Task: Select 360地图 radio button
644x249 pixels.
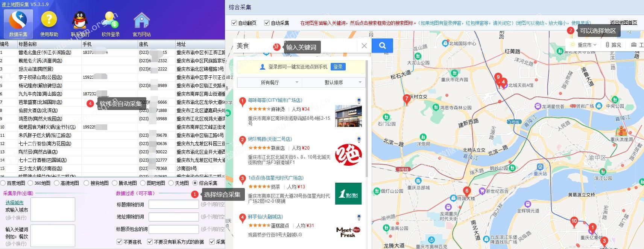Action: 30,183
